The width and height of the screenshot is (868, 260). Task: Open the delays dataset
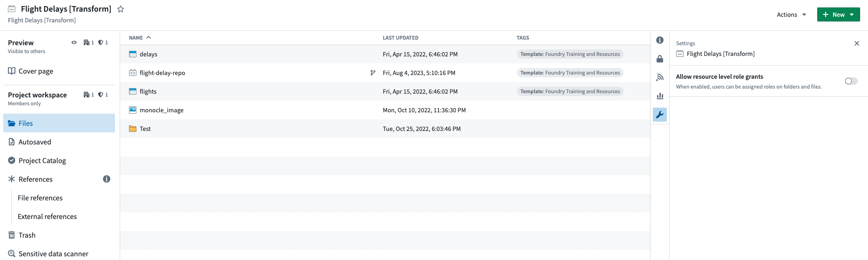149,54
